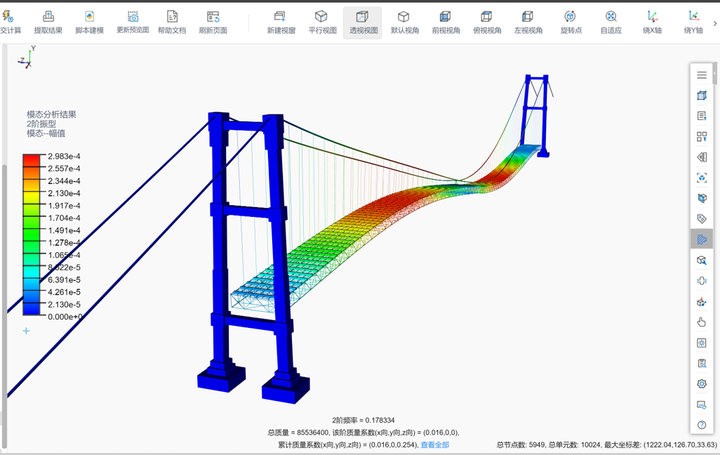
Task: Click the 提取结果 (extract results) toolbar icon
Action: 48,21
